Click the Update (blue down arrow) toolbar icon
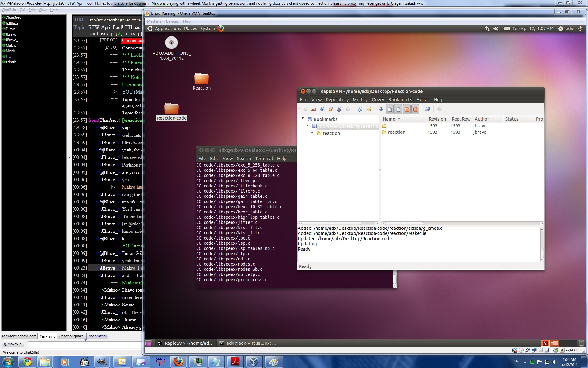 [x=322, y=109]
